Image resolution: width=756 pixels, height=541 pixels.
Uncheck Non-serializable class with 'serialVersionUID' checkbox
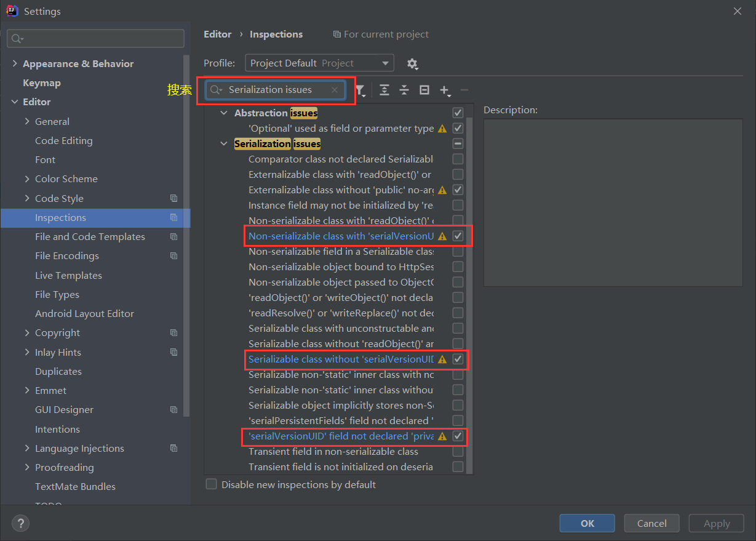tap(458, 236)
